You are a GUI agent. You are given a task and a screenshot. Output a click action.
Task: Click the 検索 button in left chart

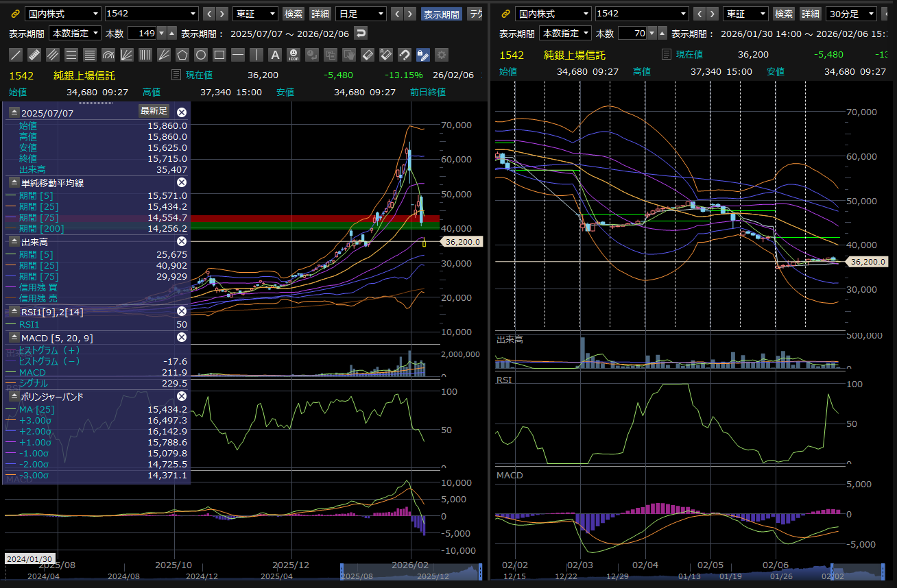point(294,14)
